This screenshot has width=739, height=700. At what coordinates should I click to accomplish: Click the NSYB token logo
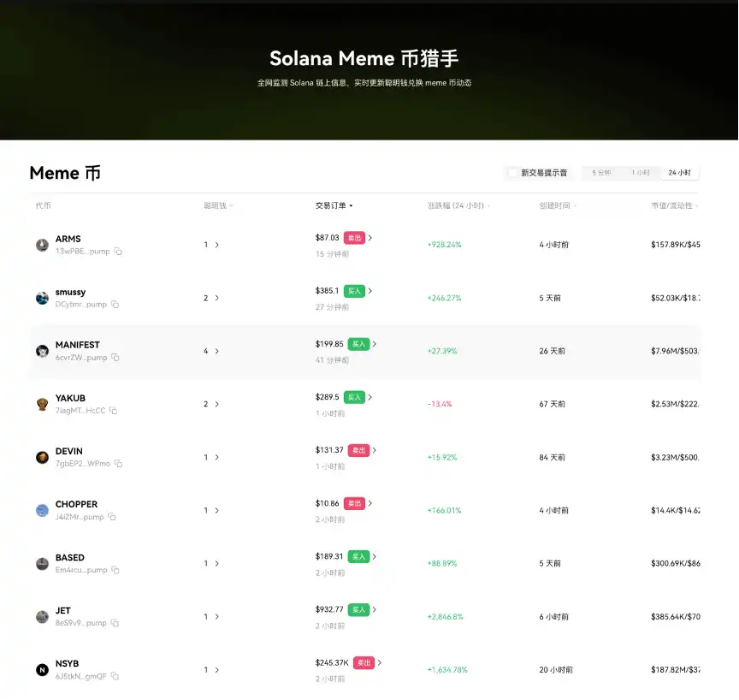coord(42,670)
